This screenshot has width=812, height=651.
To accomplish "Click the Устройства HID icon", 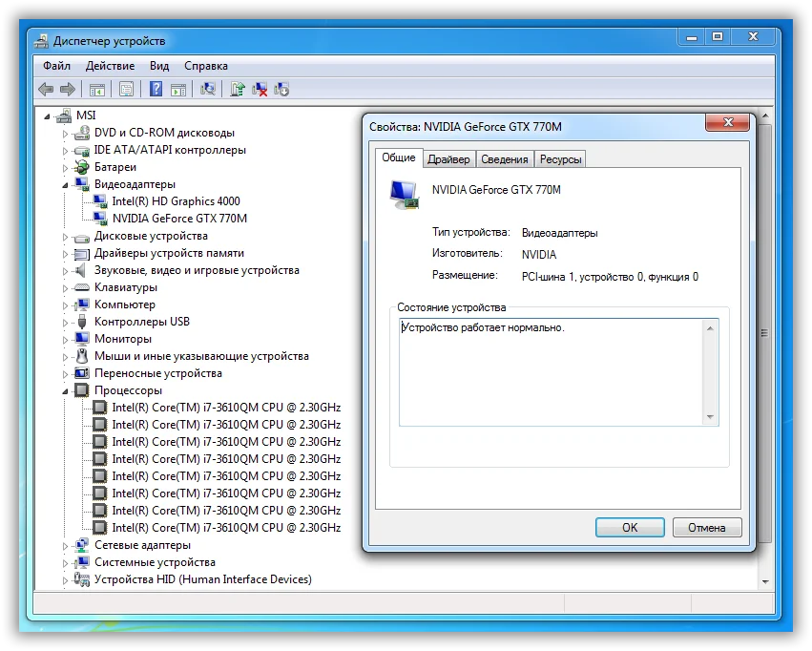I will 82,579.
